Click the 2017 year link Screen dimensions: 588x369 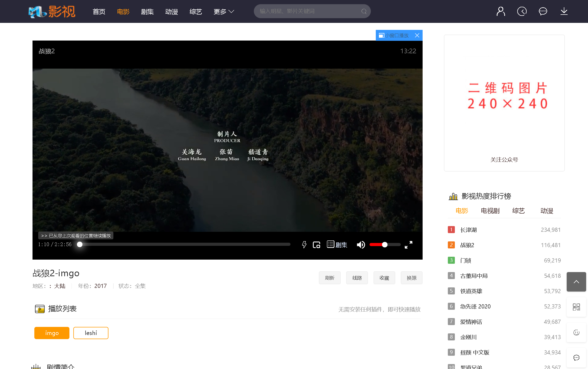tap(100, 286)
